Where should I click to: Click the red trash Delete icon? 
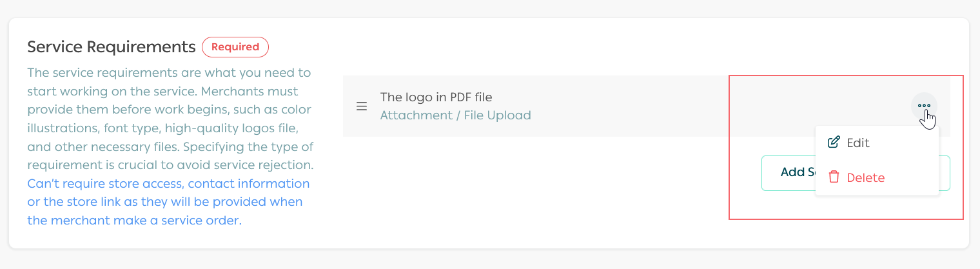pyautogui.click(x=834, y=177)
